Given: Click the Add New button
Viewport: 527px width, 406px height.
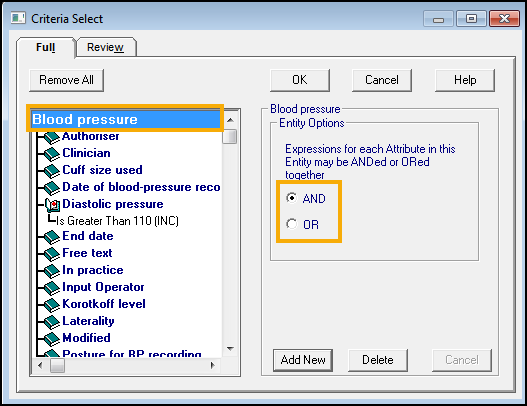Looking at the screenshot, I should 303,360.
